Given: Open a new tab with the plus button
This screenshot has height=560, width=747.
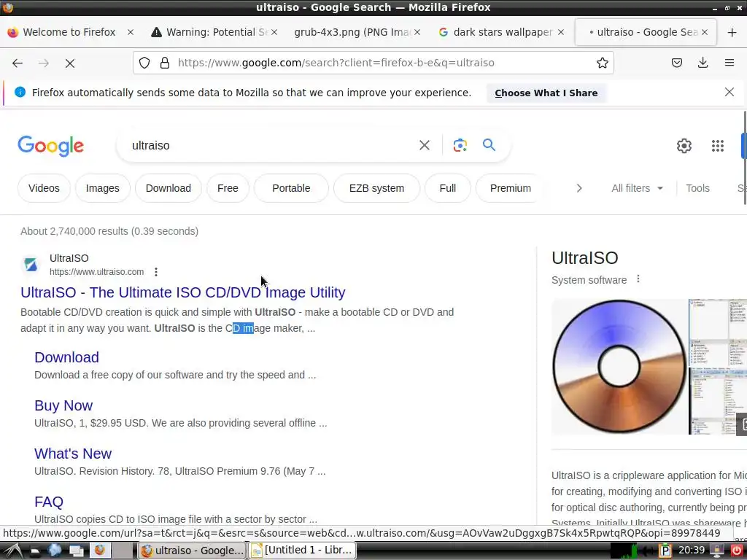Looking at the screenshot, I should (732, 32).
